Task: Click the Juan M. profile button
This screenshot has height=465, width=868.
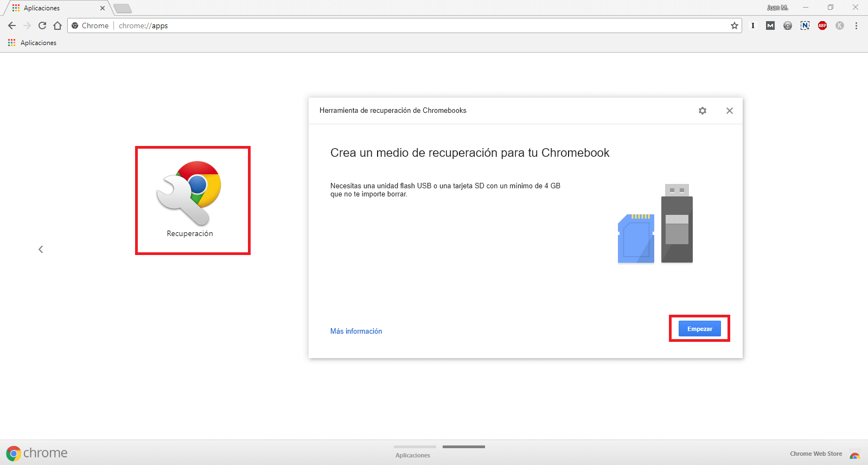Action: coord(777,8)
